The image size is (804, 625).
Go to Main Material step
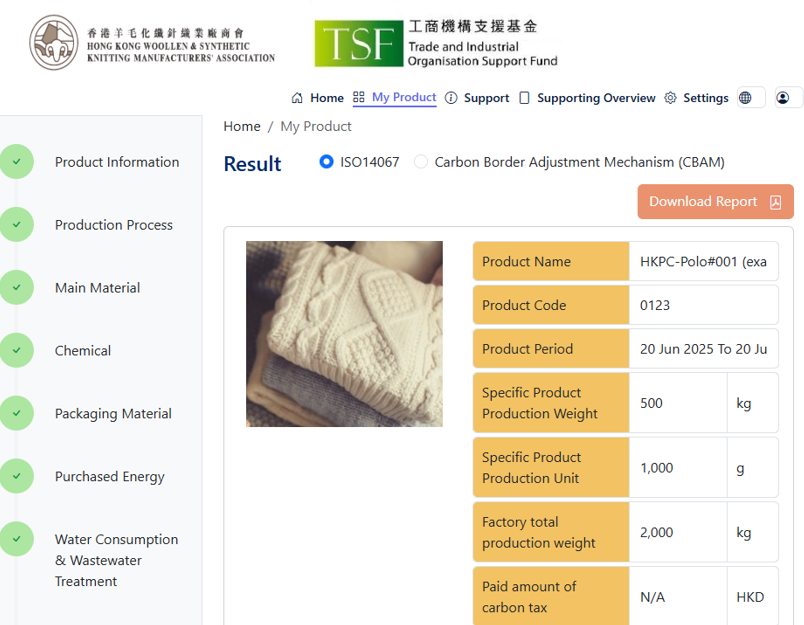tap(97, 288)
